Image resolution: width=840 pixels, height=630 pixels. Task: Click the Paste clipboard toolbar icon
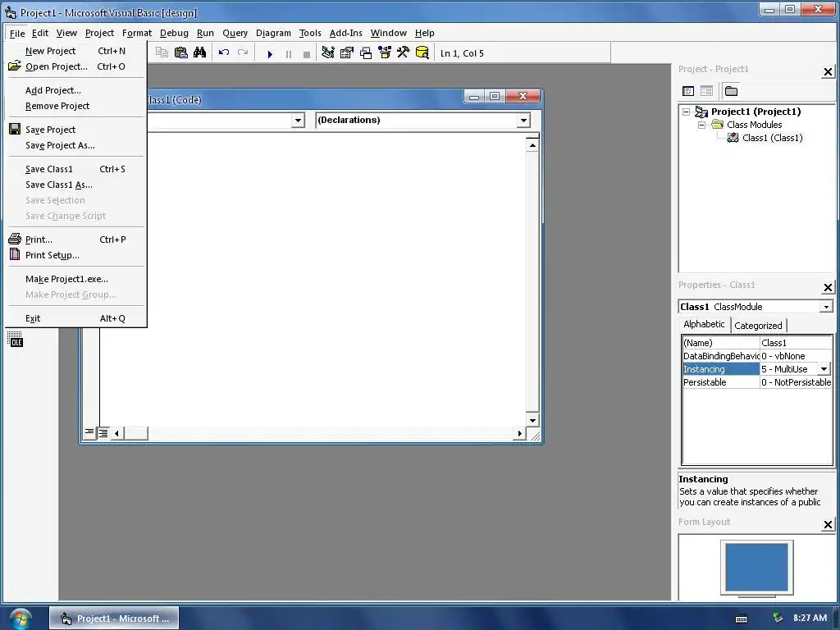pos(181,52)
